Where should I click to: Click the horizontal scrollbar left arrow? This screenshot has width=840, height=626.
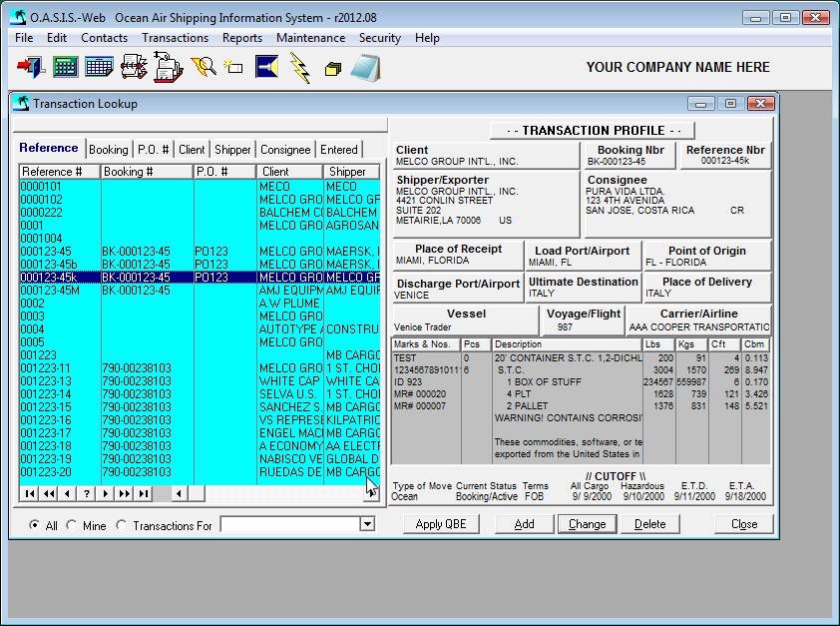180,493
